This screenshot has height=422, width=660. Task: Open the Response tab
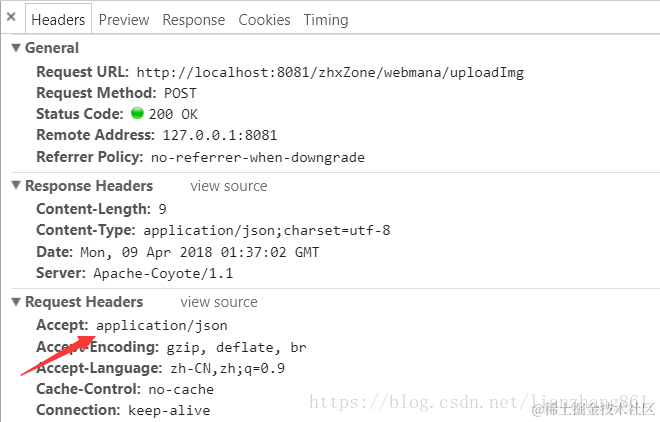coord(194,20)
